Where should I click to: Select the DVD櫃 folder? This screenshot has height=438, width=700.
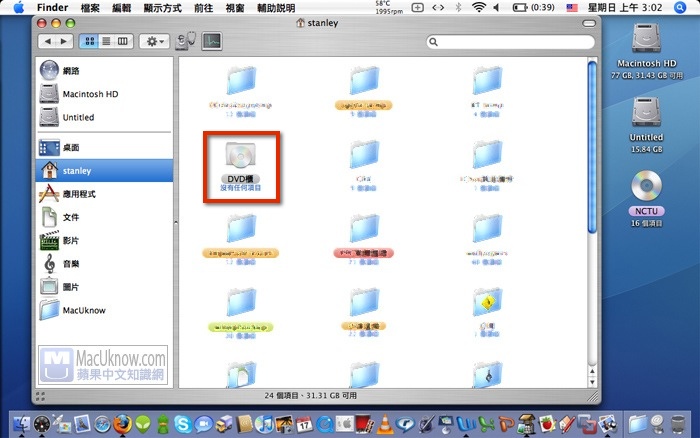241,166
